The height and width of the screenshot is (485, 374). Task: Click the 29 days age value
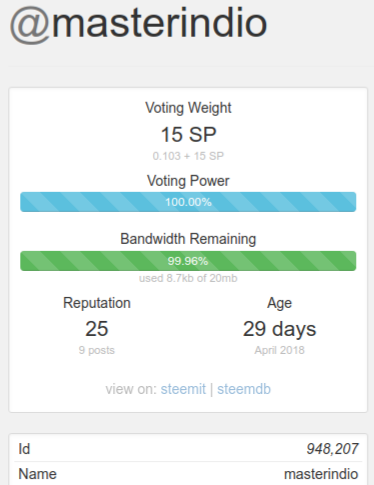click(x=279, y=329)
